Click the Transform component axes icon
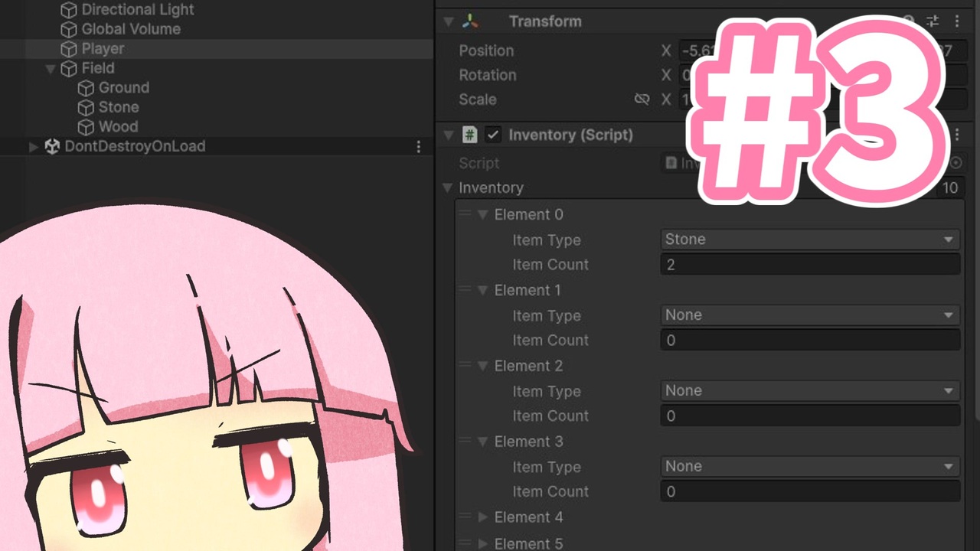980x551 pixels. [x=470, y=21]
